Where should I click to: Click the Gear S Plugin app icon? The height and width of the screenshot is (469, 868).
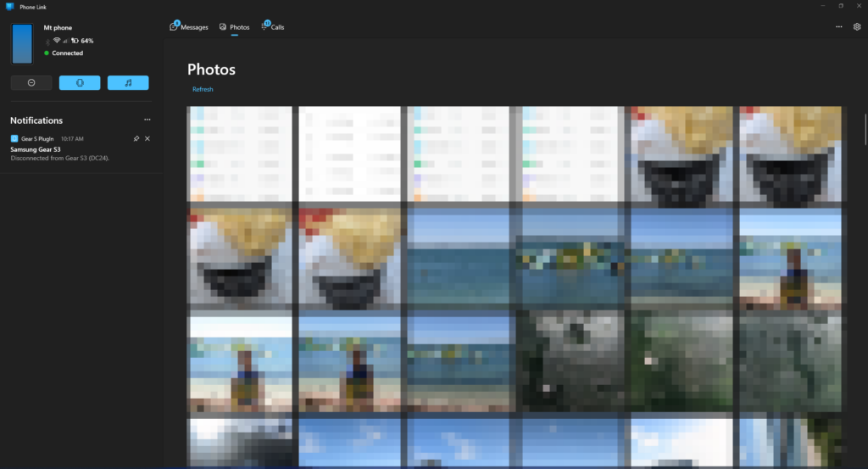coord(14,138)
